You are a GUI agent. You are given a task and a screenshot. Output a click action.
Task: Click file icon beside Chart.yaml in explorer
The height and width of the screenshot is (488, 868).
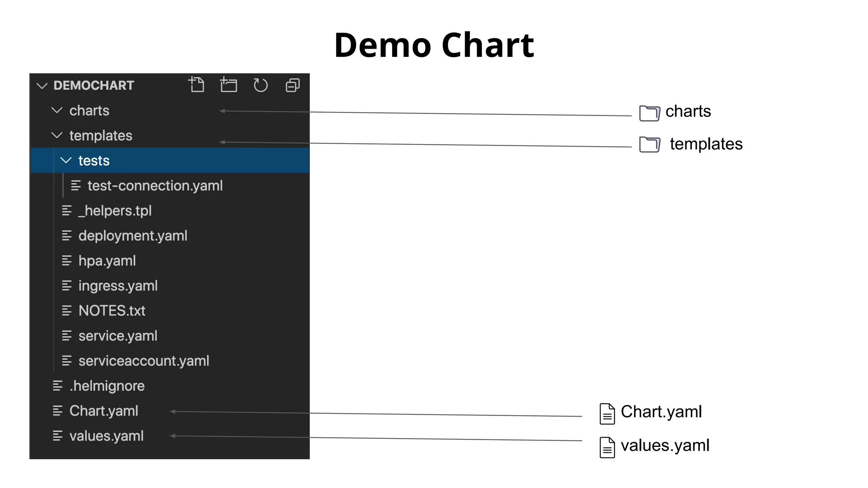coord(58,410)
